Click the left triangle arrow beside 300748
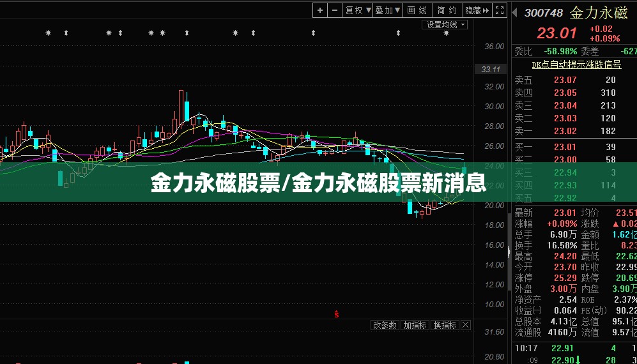The image size is (637, 364). [514, 13]
